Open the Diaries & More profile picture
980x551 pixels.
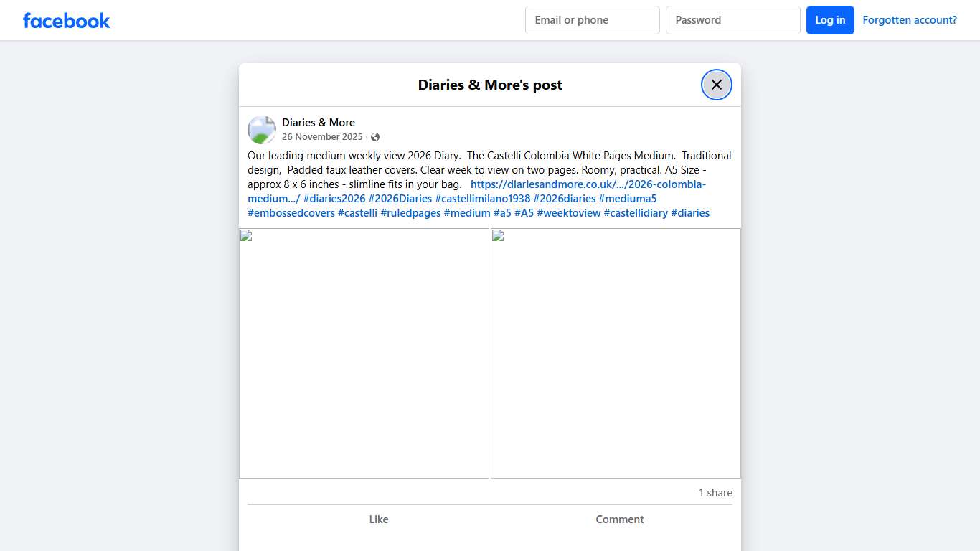(x=261, y=129)
